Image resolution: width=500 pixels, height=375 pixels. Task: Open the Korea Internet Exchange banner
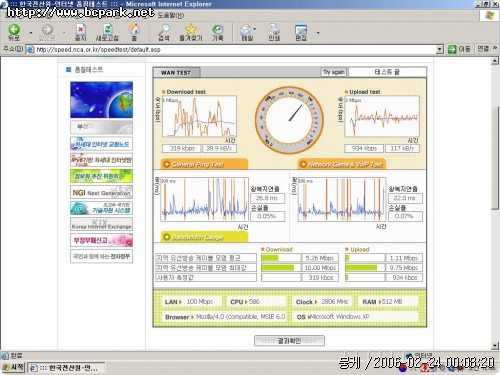101,224
